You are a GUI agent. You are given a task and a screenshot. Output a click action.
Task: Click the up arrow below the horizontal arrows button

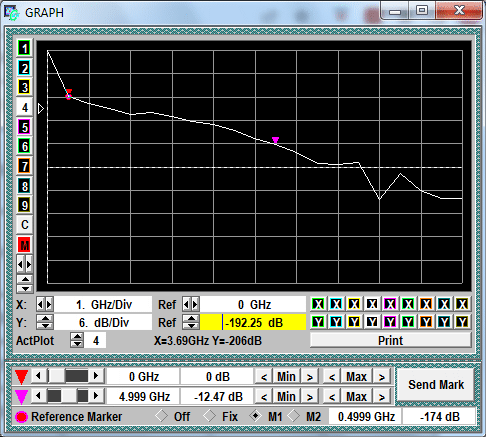tap(24, 279)
